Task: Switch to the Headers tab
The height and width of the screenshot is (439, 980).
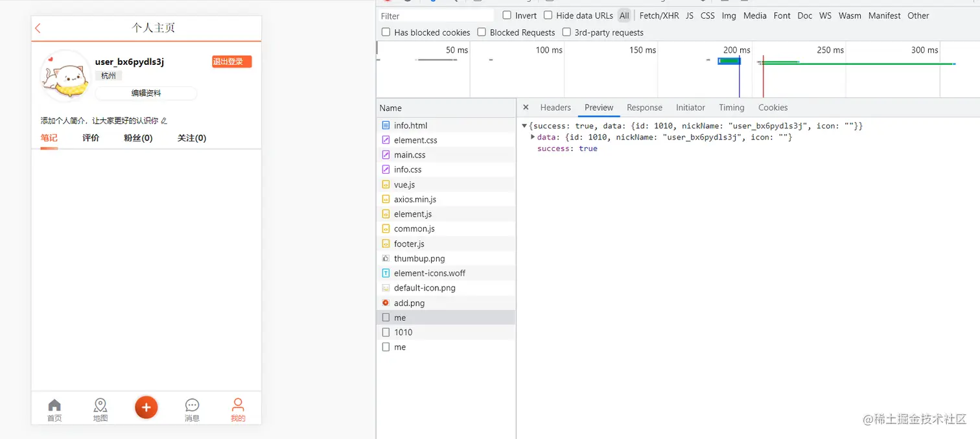Action: coord(555,108)
